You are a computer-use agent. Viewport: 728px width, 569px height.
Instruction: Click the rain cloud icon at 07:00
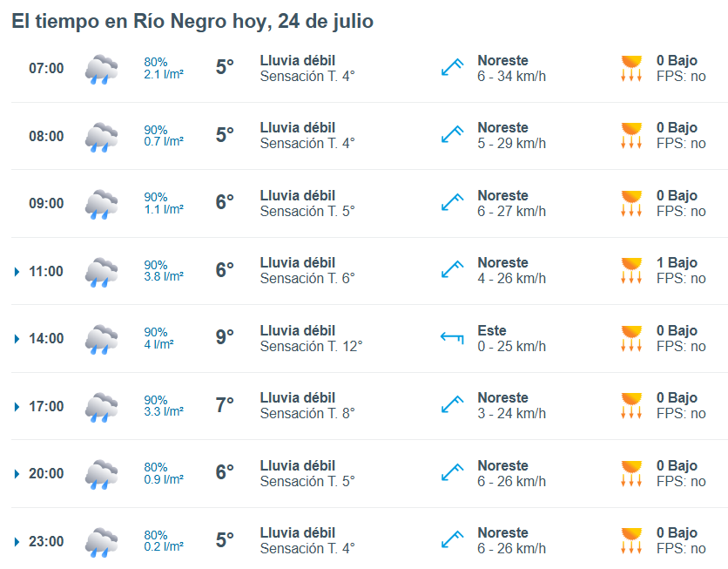(101, 69)
